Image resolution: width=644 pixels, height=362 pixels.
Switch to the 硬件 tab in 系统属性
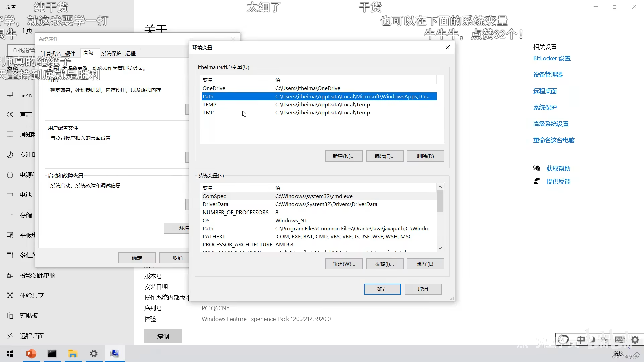click(x=70, y=53)
